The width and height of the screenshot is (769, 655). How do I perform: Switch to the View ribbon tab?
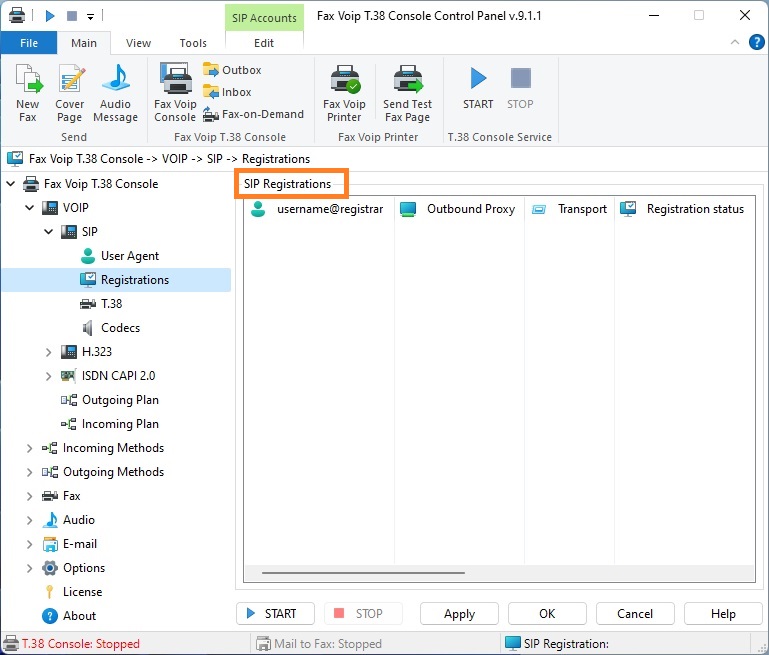click(x=138, y=43)
